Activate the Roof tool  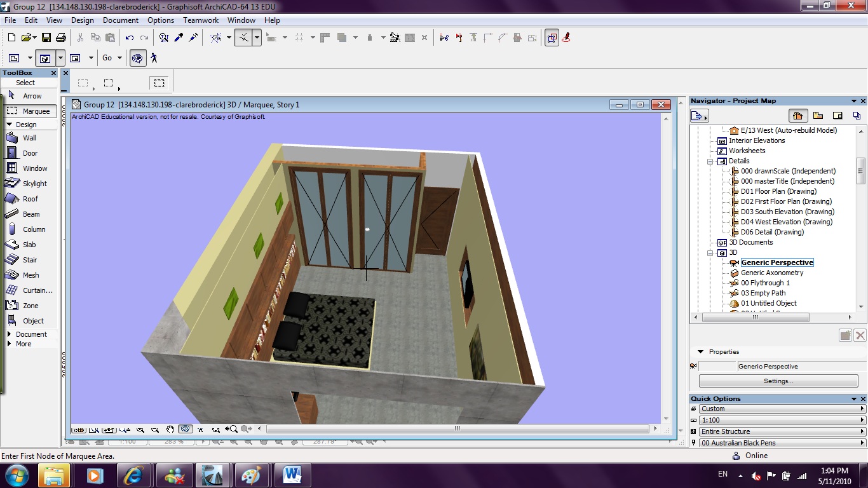pyautogui.click(x=30, y=199)
